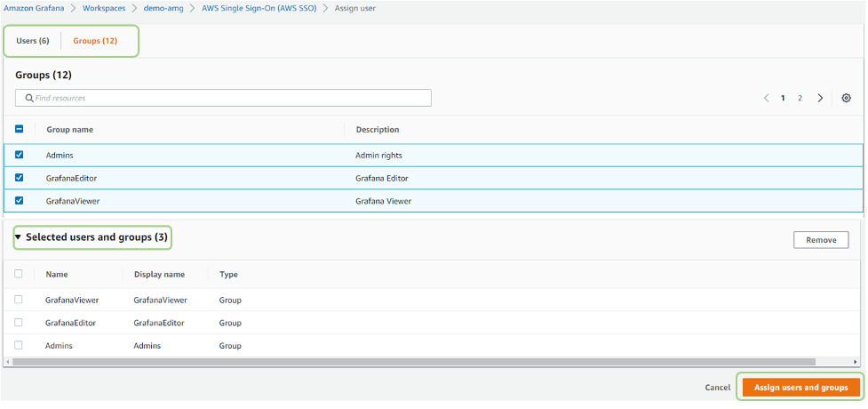The height and width of the screenshot is (409, 868).
Task: Click GrafanaEditor display name cell
Action: [x=159, y=323]
